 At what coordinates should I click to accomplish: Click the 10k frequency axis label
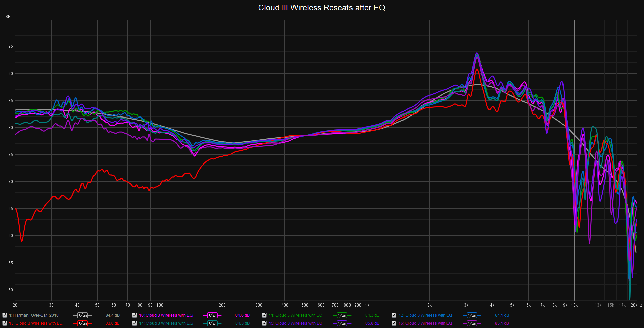(574, 305)
